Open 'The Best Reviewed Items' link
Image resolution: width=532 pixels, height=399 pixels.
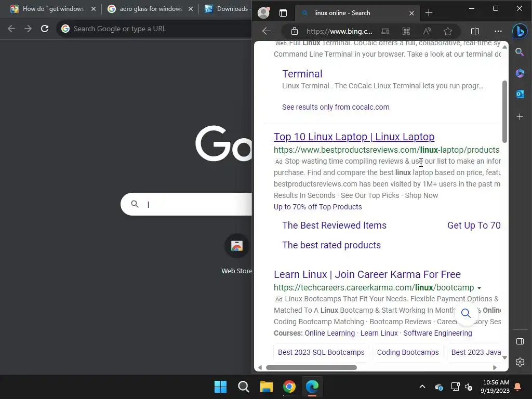coord(334,225)
